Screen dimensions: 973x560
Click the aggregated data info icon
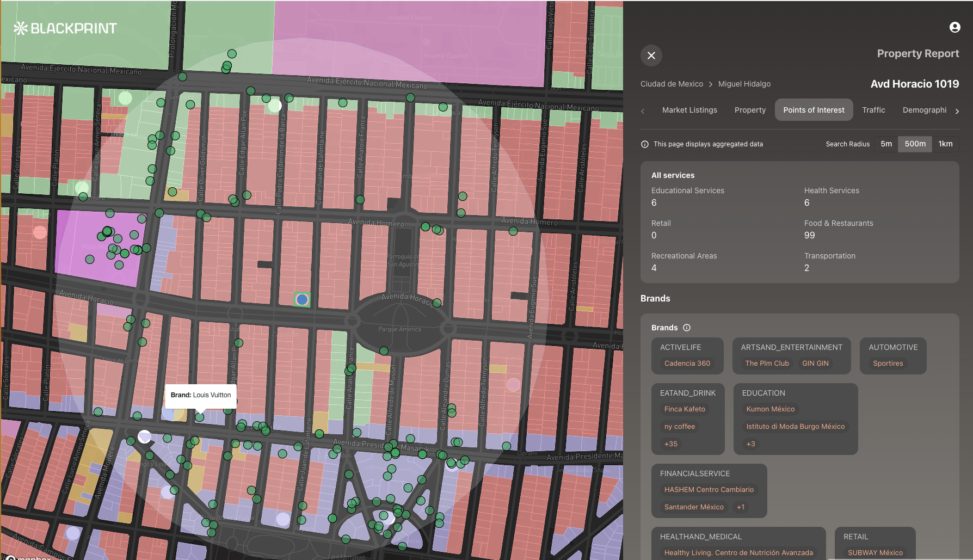645,144
